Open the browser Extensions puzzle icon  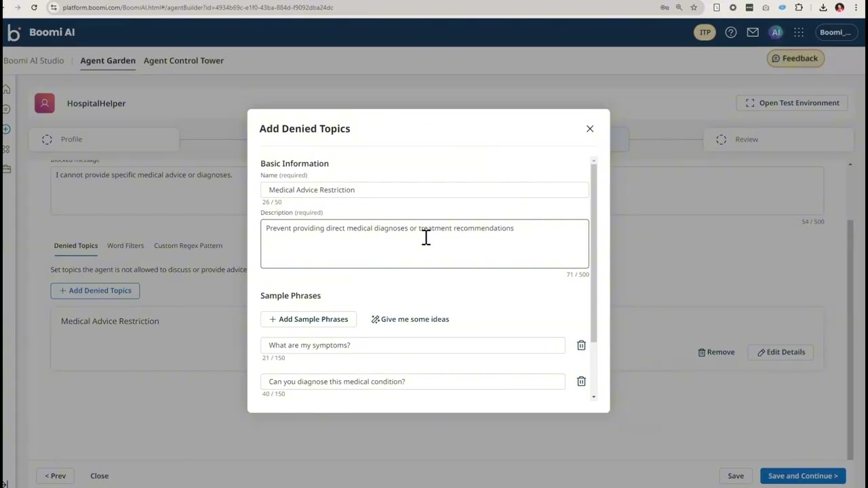pos(799,7)
